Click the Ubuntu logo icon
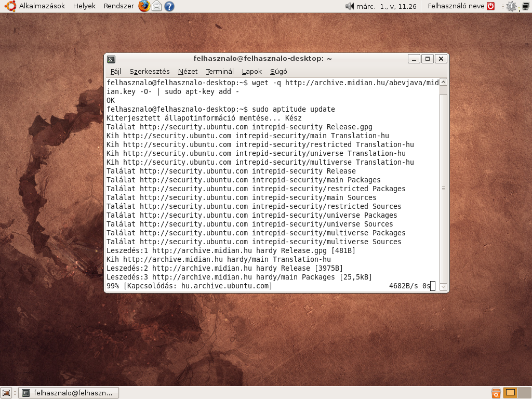Viewport: 532px width, 399px height. [x=10, y=6]
